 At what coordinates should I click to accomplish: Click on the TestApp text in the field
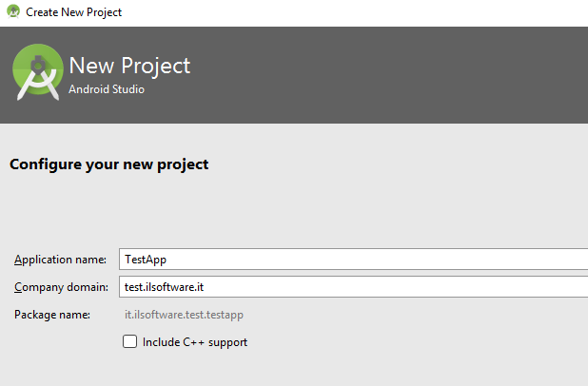[146, 260]
